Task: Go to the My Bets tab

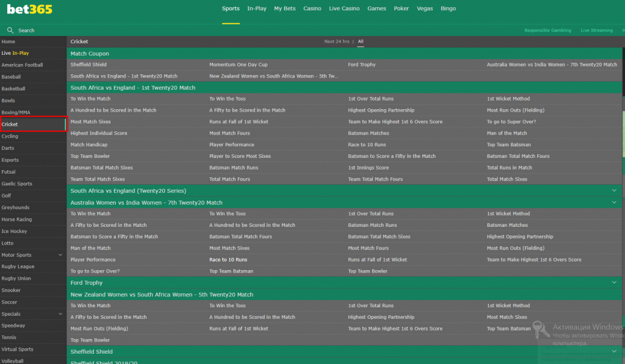Action: point(284,9)
